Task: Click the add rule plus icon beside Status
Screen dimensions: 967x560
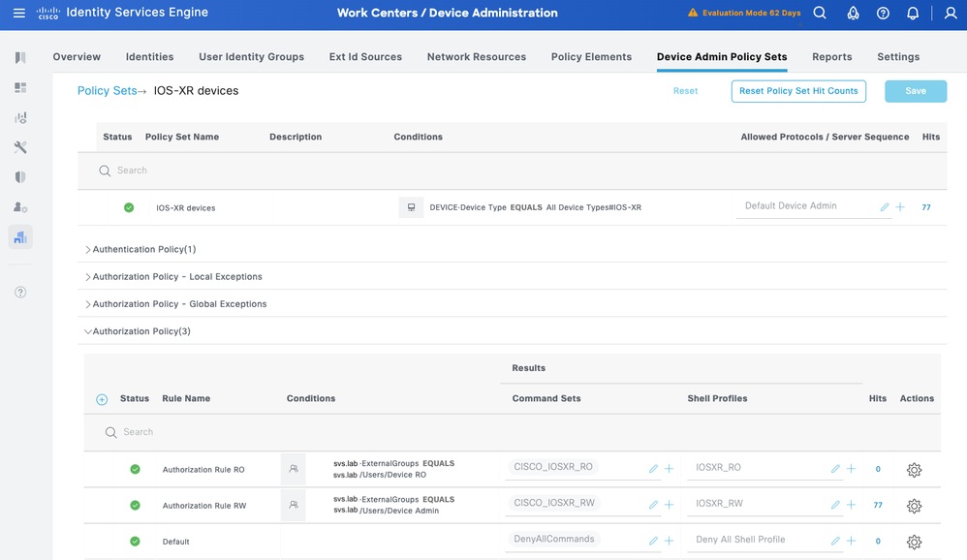Action: (x=102, y=399)
